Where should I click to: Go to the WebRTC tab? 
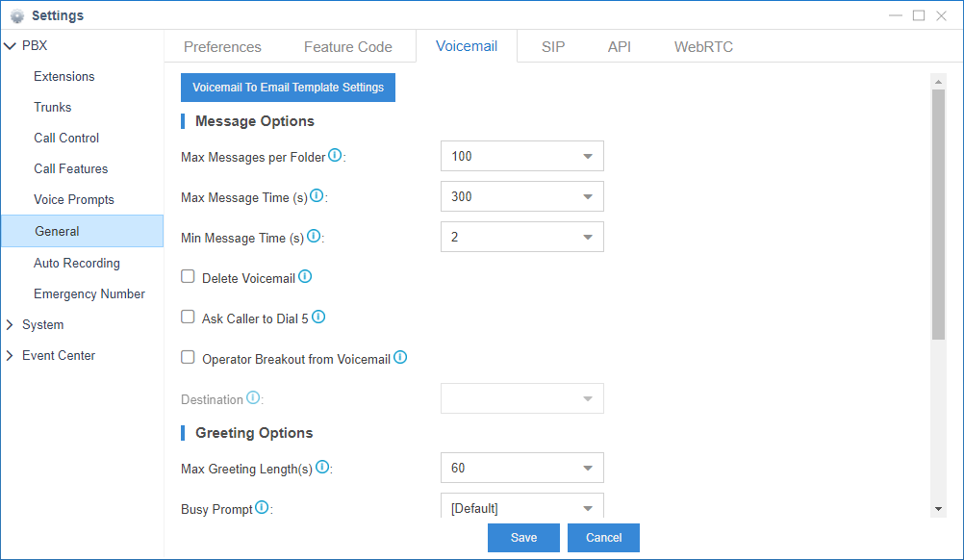[x=703, y=47]
